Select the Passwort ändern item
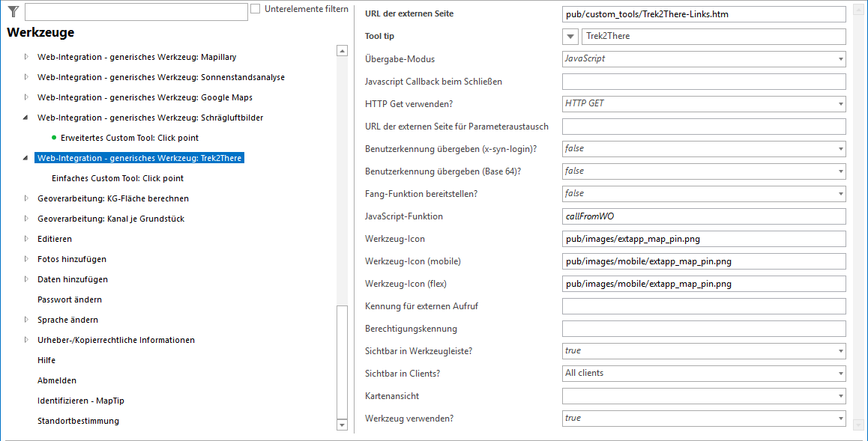The image size is (868, 441). coord(70,299)
